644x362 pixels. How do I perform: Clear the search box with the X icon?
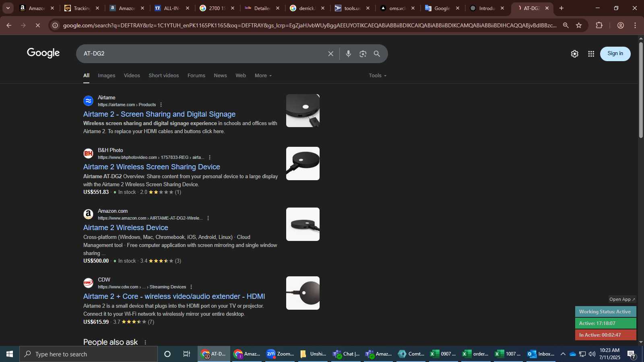pos(330,53)
